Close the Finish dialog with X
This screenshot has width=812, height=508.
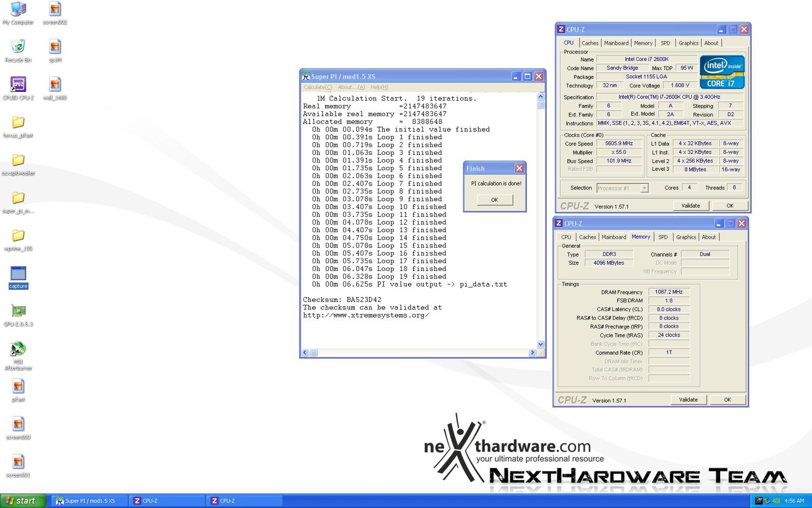tap(519, 168)
